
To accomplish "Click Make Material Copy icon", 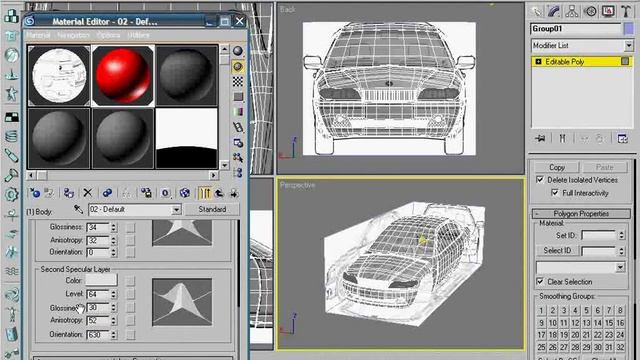I will [107, 193].
